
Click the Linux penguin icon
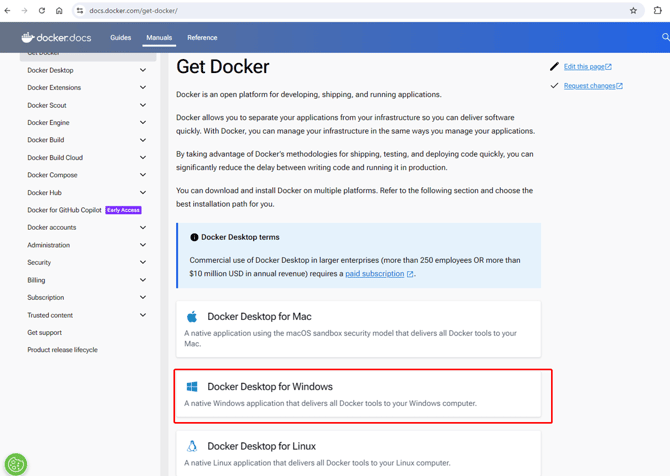click(x=192, y=446)
